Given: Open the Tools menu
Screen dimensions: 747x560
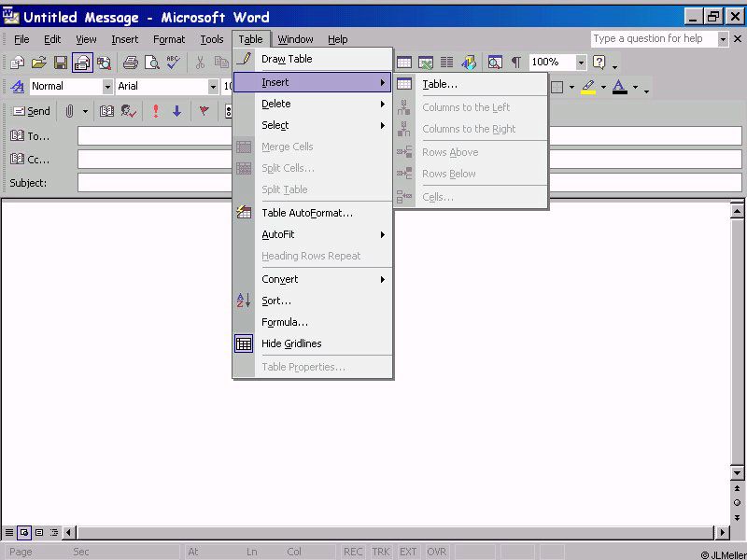Looking at the screenshot, I should [212, 39].
